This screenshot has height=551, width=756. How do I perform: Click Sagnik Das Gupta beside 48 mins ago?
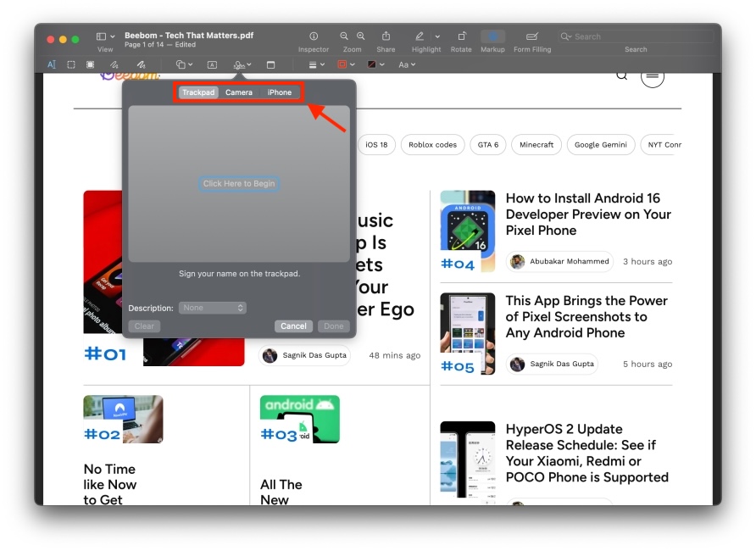[305, 355]
